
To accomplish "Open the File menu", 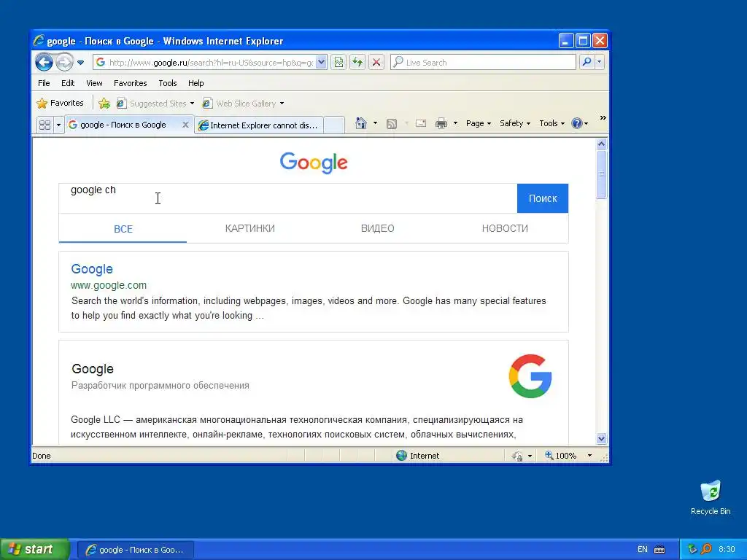I will 44,83.
